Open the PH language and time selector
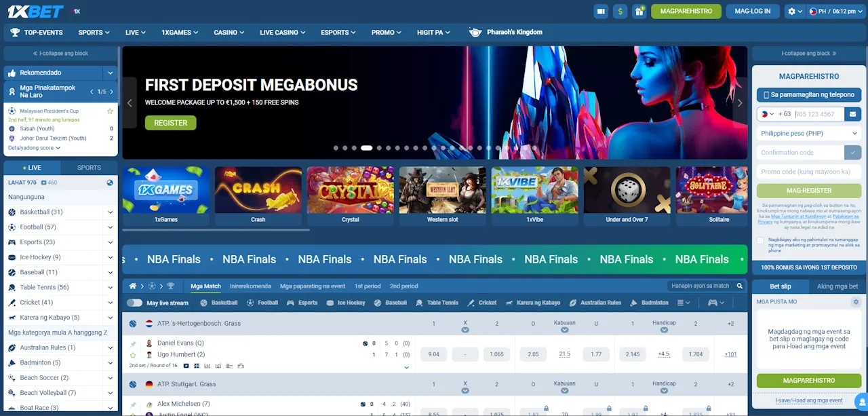868x416 pixels. click(835, 11)
